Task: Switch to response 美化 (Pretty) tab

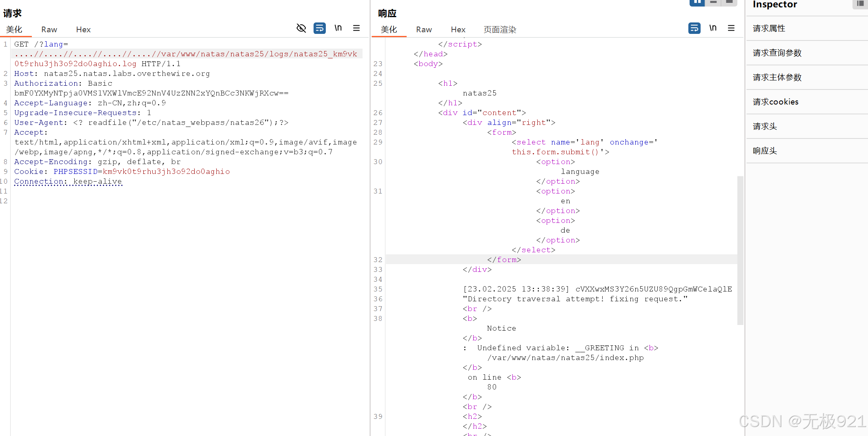Action: click(x=389, y=29)
